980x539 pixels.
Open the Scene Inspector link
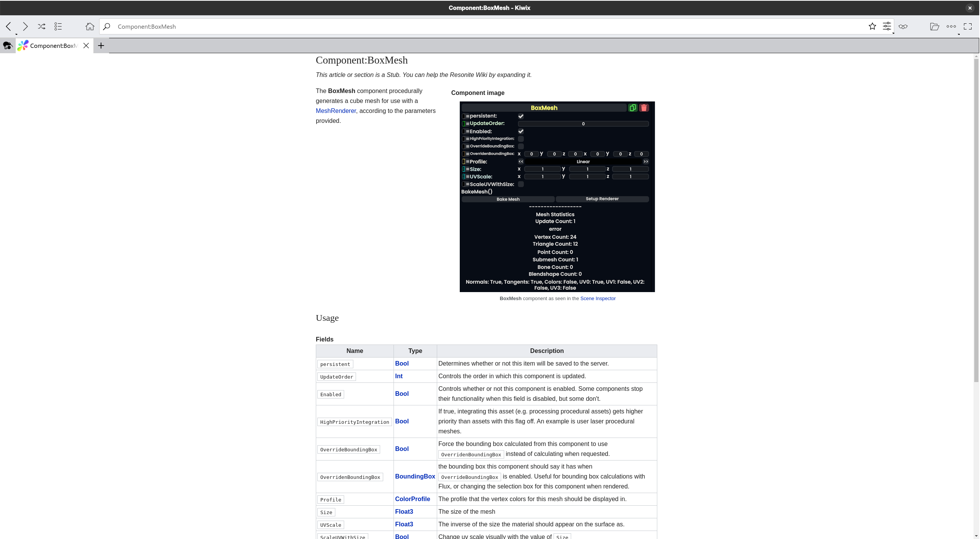598,299
